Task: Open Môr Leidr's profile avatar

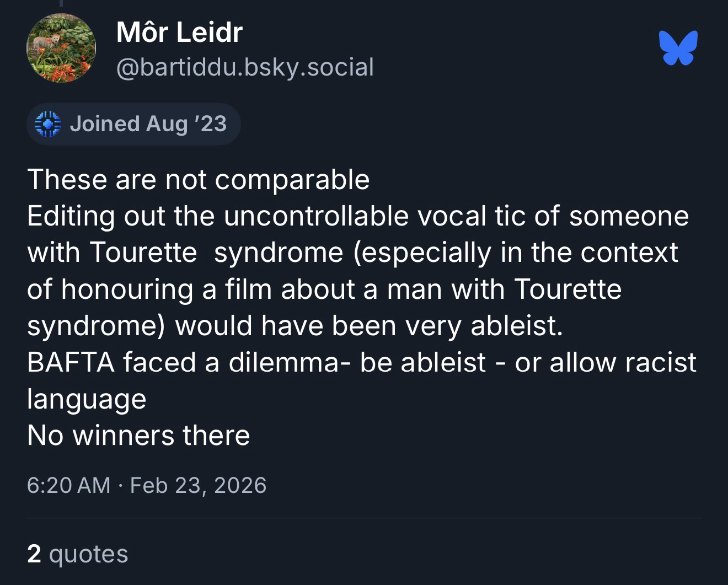Action: (61, 48)
